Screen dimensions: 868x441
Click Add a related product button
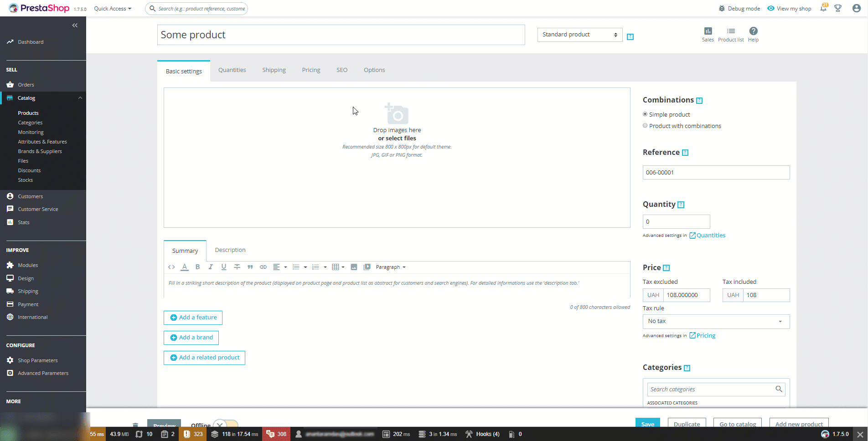(204, 358)
